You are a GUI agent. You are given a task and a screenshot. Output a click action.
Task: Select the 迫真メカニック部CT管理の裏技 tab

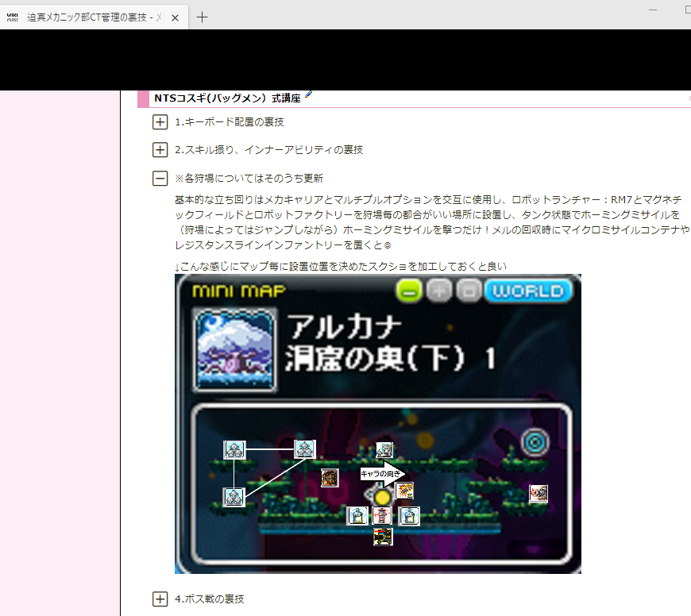[x=94, y=17]
